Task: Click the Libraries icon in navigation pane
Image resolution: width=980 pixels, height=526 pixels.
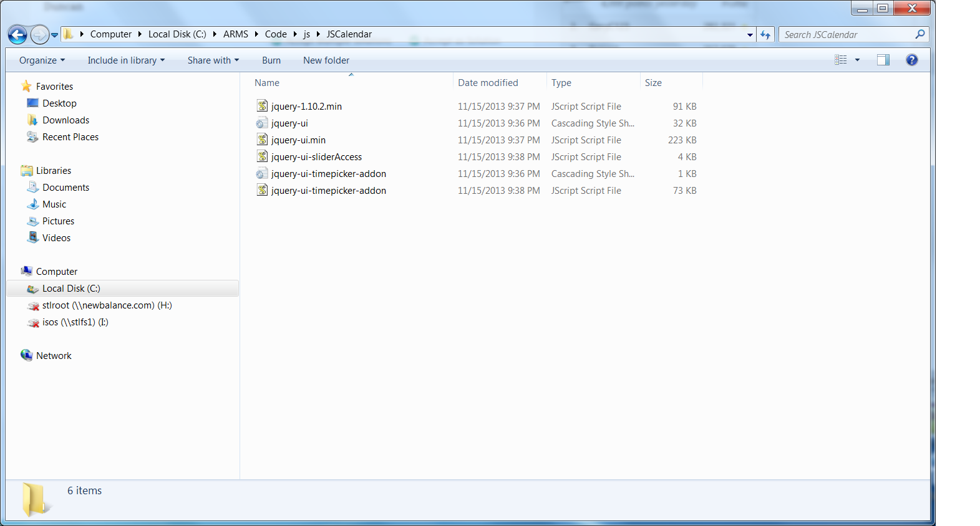Action: [x=26, y=170]
